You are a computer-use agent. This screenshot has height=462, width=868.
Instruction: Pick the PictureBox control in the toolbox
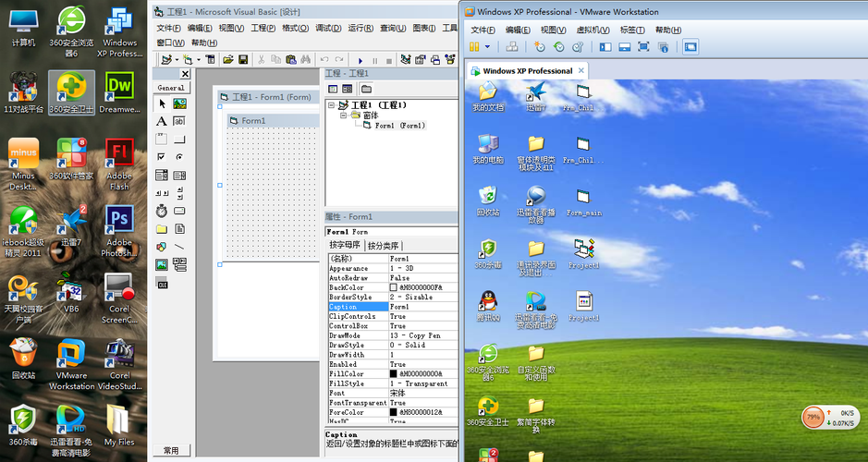(x=179, y=104)
